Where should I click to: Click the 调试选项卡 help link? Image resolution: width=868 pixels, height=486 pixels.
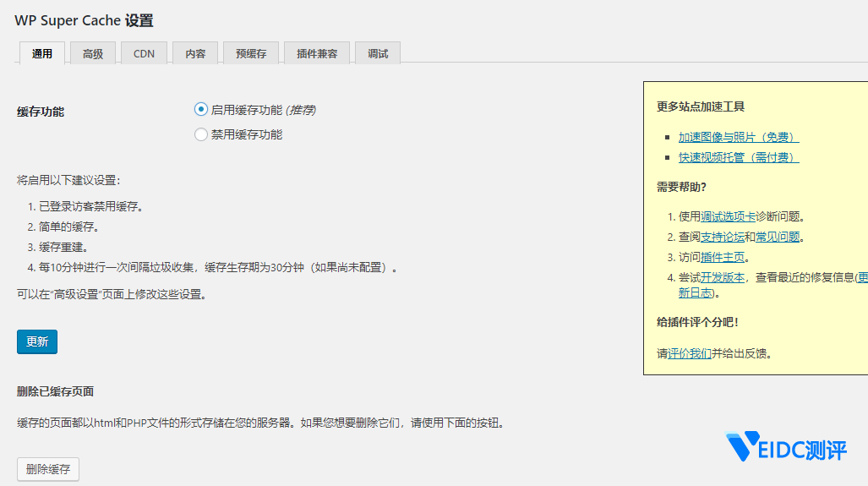pyautogui.click(x=728, y=216)
